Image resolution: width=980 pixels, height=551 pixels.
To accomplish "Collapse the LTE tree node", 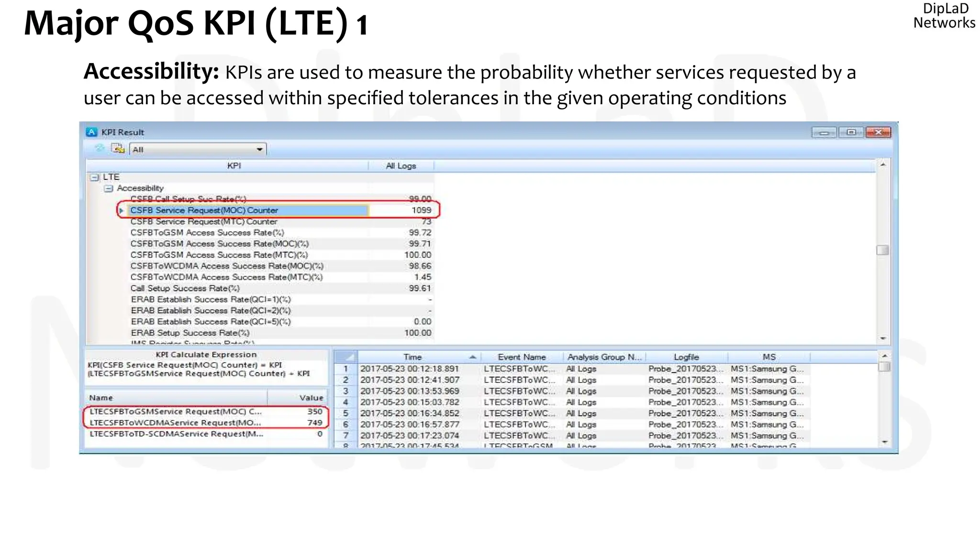I will [x=94, y=177].
